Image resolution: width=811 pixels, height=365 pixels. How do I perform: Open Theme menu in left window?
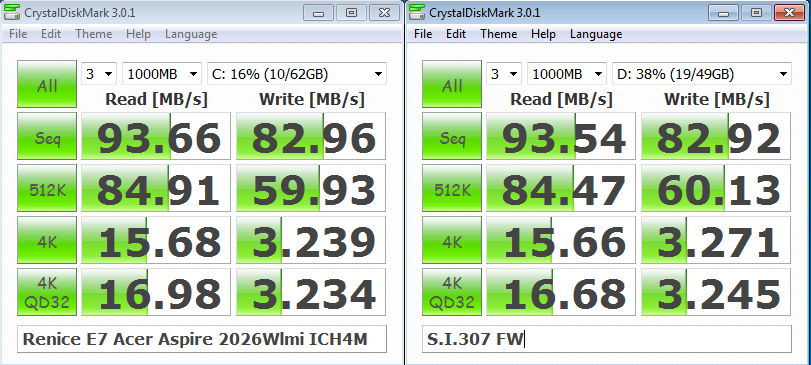(x=94, y=34)
